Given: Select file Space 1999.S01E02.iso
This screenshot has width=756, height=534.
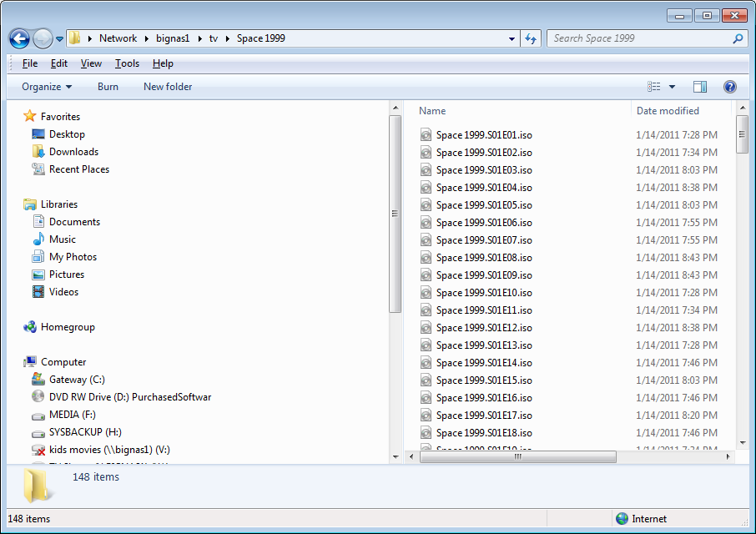Looking at the screenshot, I should (x=484, y=153).
